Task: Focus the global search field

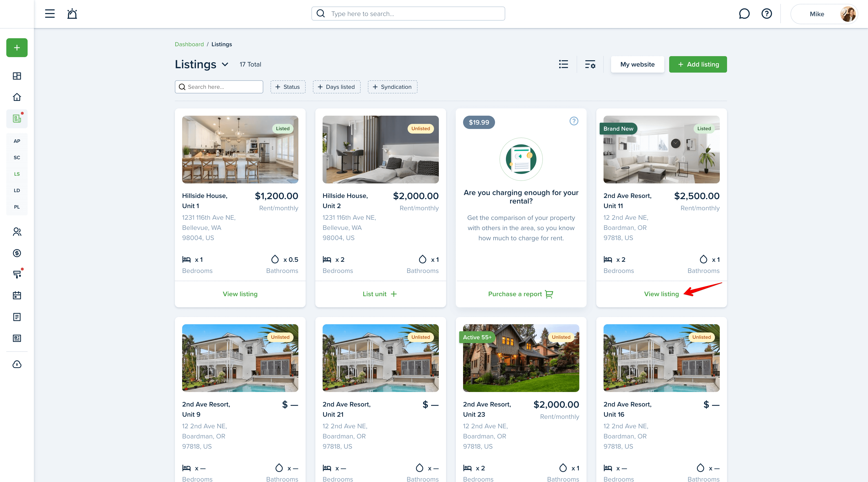Action: click(408, 14)
